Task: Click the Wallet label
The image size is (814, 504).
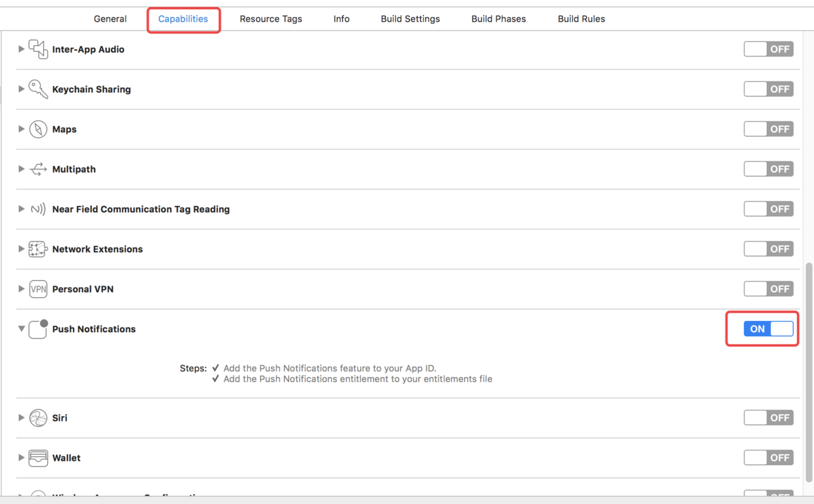Action: [x=66, y=458]
